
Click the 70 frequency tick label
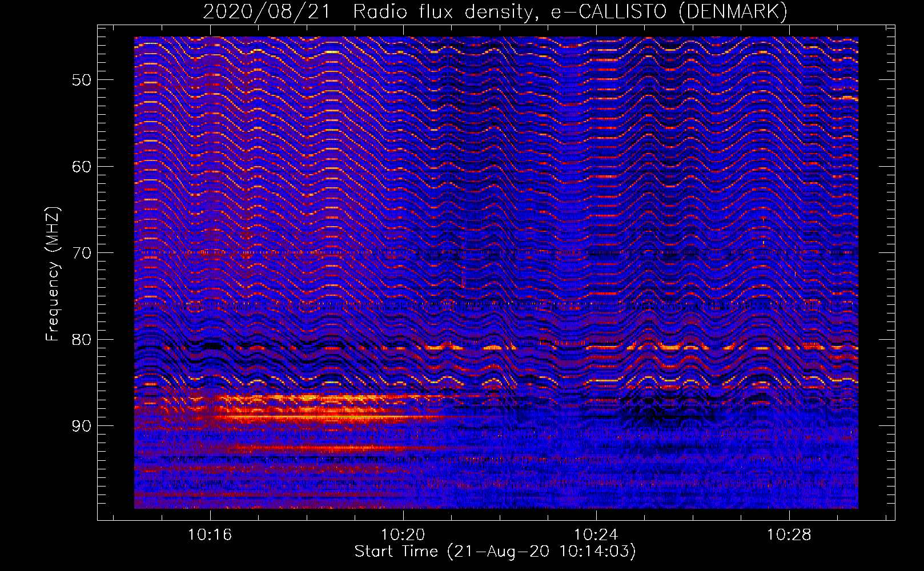point(82,253)
